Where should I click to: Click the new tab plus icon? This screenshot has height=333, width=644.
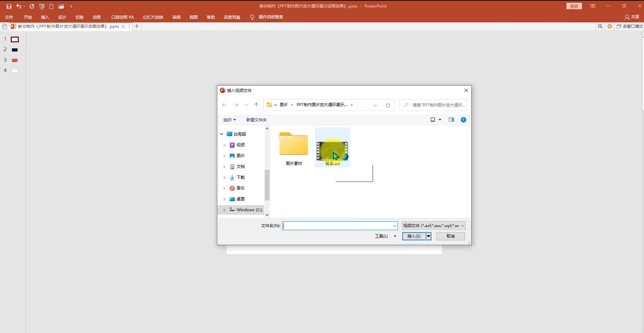[x=136, y=27]
